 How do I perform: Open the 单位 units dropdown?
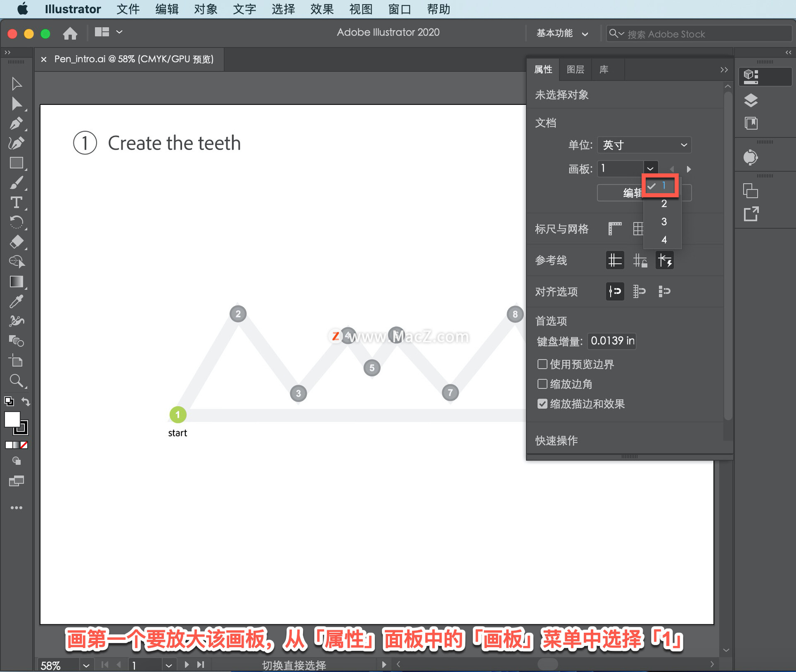coord(644,145)
